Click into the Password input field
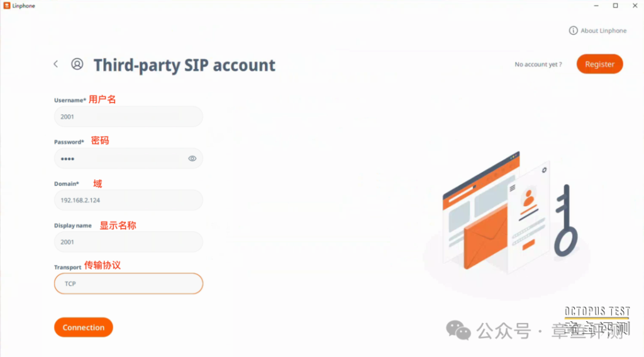Screen dimensions: 644x357 tap(119, 158)
